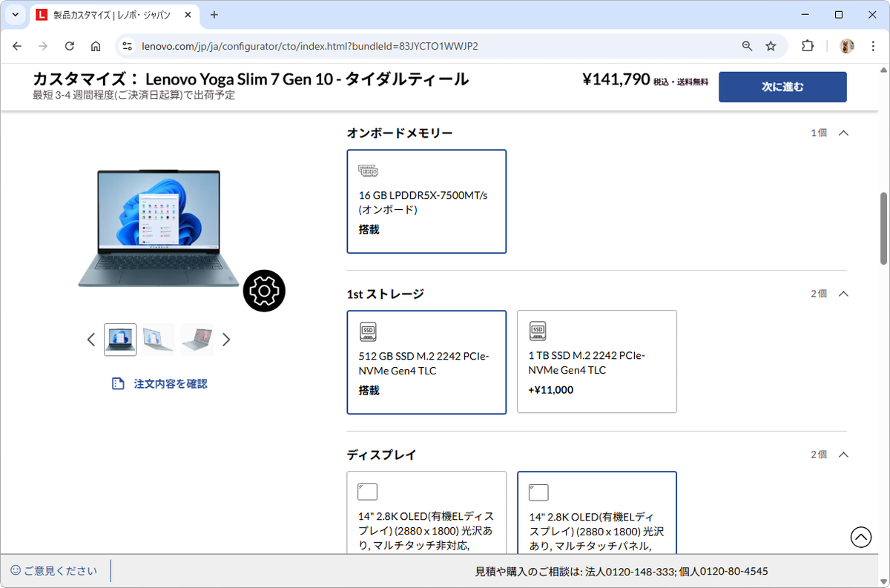Image resolution: width=890 pixels, height=588 pixels.
Task: Open browser Extensions puzzle icon
Action: [808, 46]
